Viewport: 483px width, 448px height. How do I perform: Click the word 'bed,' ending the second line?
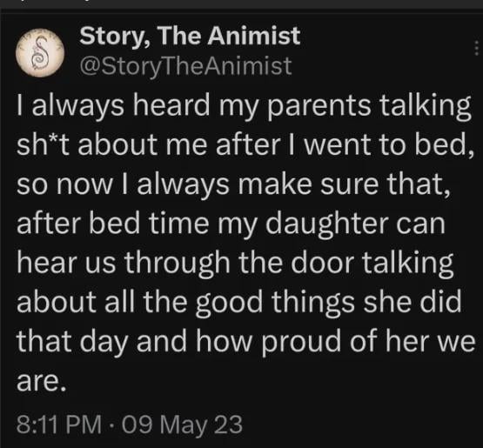pos(444,144)
